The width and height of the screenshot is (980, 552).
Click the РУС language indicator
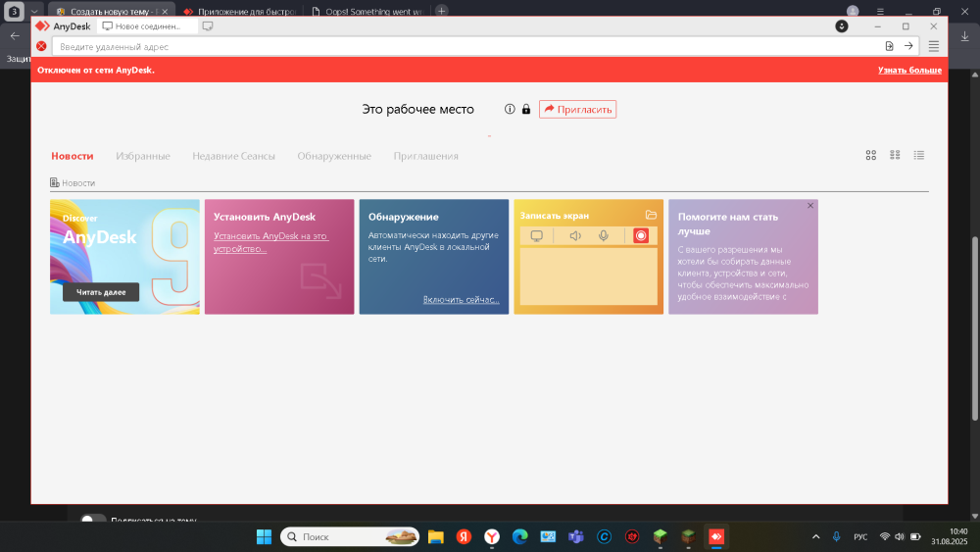click(860, 536)
